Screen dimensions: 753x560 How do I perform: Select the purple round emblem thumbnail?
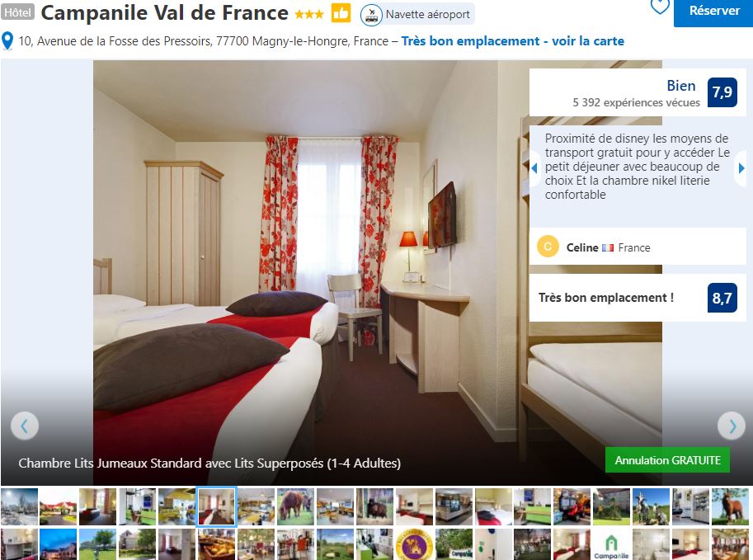414,544
